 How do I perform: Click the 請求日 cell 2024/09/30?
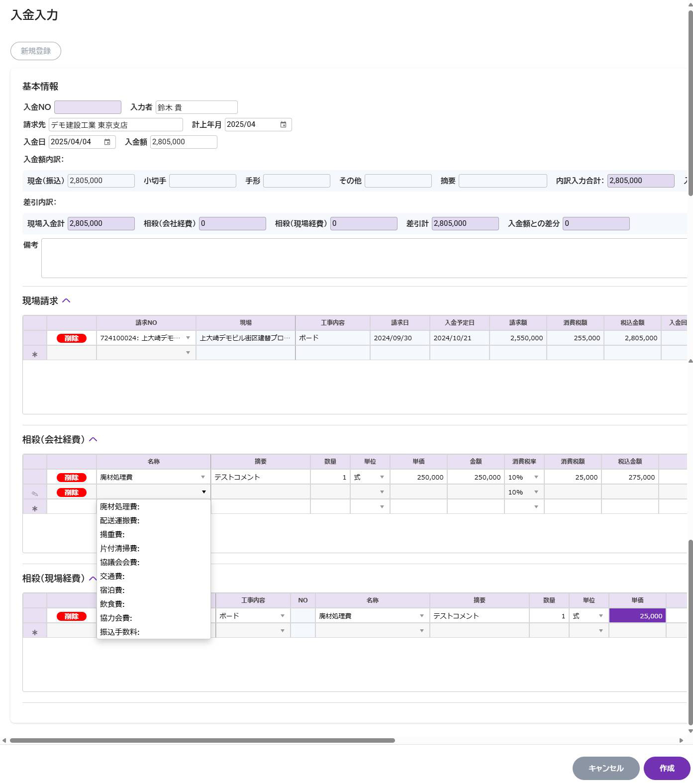pos(400,338)
